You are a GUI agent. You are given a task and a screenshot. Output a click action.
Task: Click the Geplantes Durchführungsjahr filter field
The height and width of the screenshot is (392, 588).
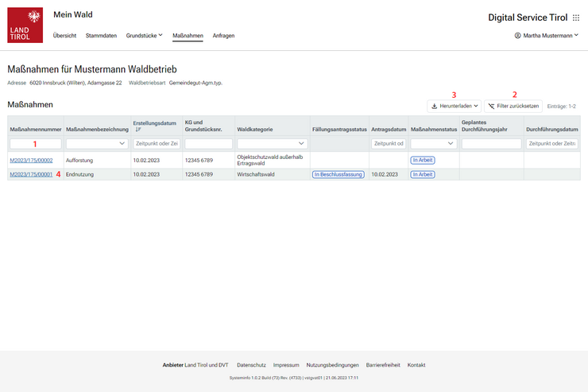pos(491,144)
